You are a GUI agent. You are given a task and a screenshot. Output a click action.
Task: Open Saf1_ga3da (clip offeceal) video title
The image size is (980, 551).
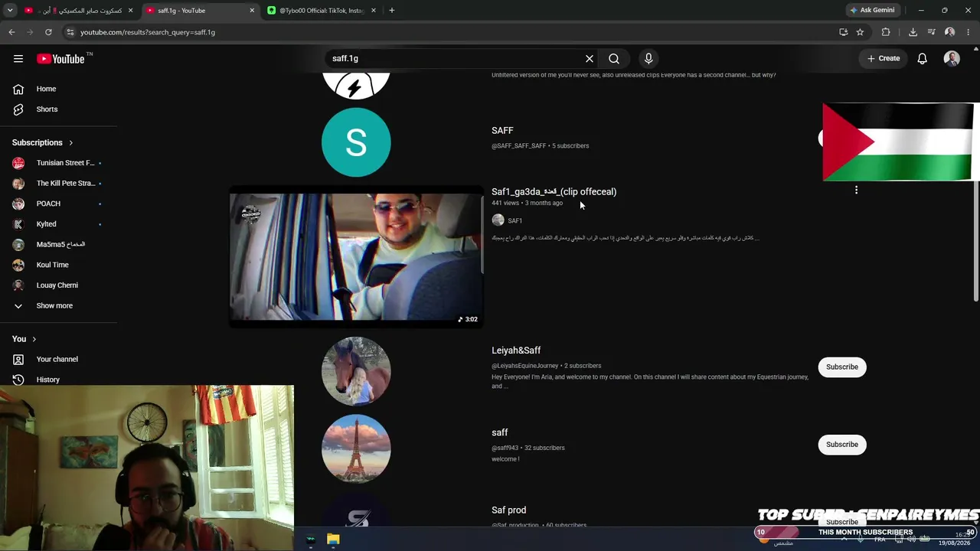[x=554, y=192]
